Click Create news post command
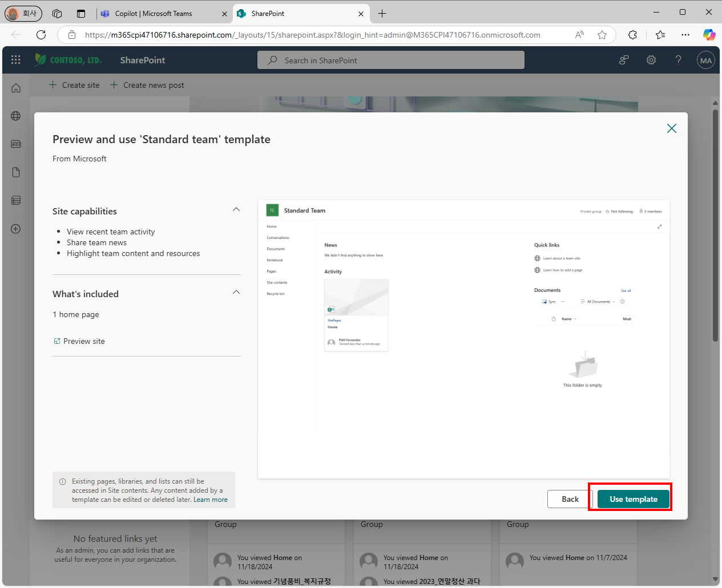 point(147,85)
